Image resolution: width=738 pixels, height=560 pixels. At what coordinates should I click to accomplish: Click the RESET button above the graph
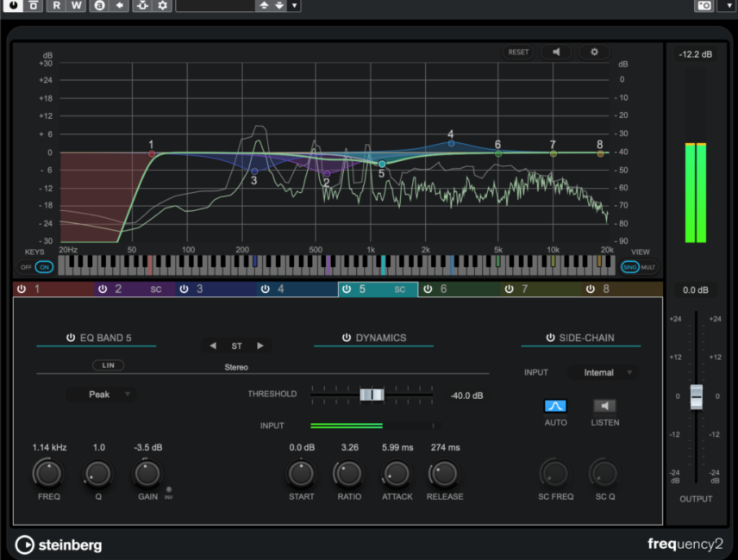pyautogui.click(x=518, y=53)
